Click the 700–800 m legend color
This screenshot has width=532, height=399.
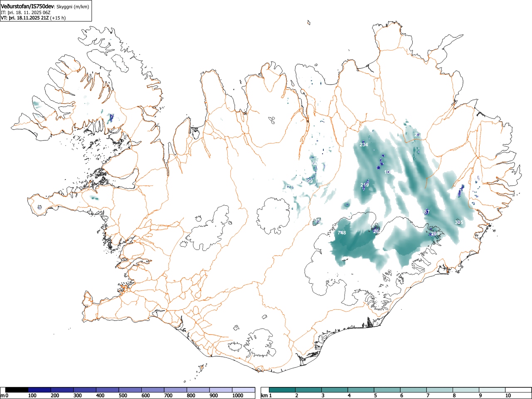pyautogui.click(x=175, y=390)
